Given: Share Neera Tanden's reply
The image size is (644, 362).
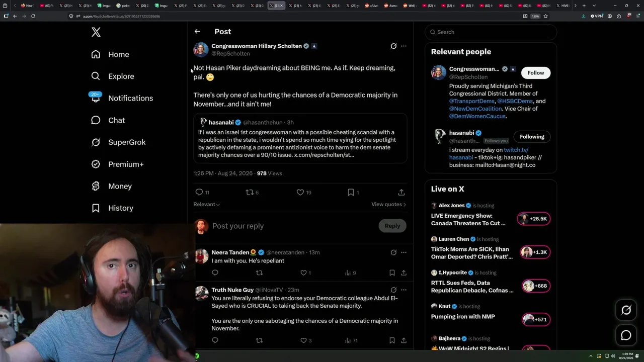Looking at the screenshot, I should coord(404,273).
